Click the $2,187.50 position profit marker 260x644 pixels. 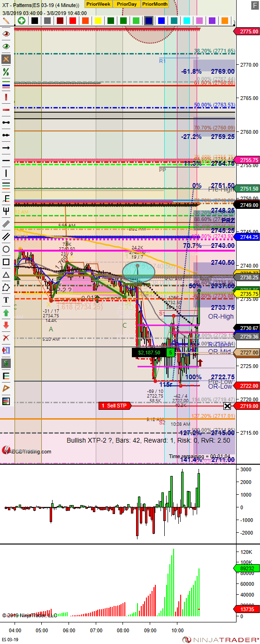click(x=149, y=353)
